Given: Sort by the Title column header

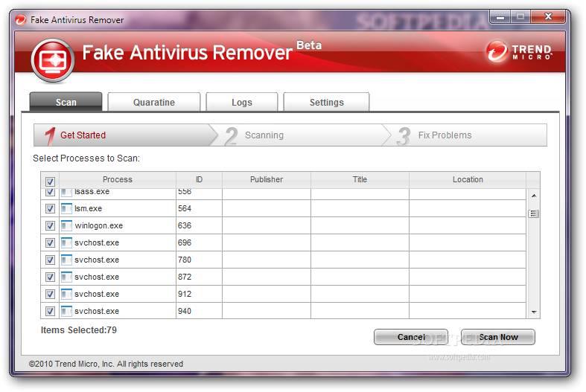Looking at the screenshot, I should coord(360,179).
